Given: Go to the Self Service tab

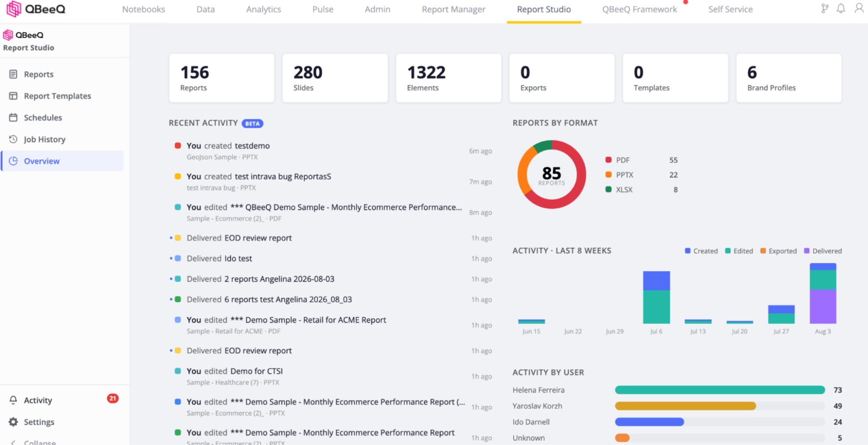Looking at the screenshot, I should pyautogui.click(x=731, y=9).
